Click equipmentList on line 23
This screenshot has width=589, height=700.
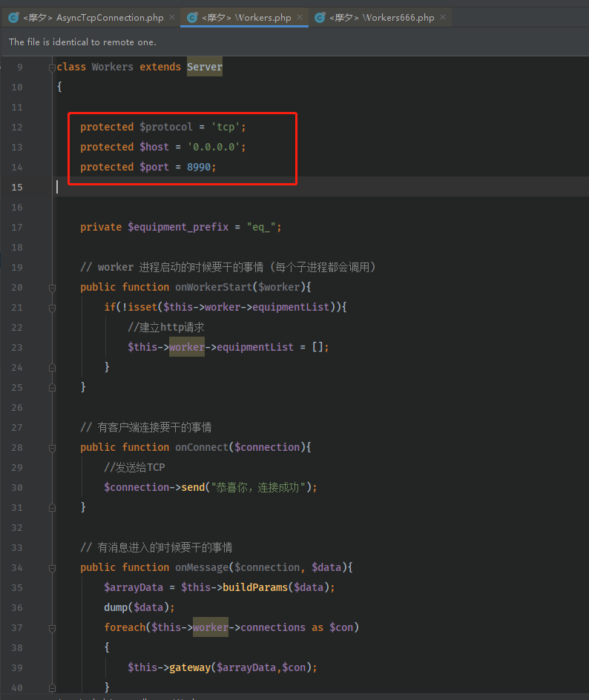255,347
